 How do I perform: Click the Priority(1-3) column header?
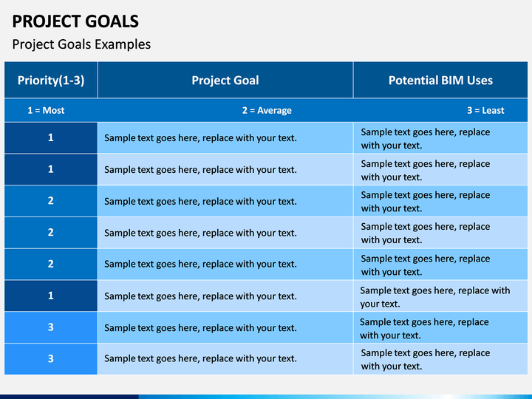pyautogui.click(x=51, y=80)
